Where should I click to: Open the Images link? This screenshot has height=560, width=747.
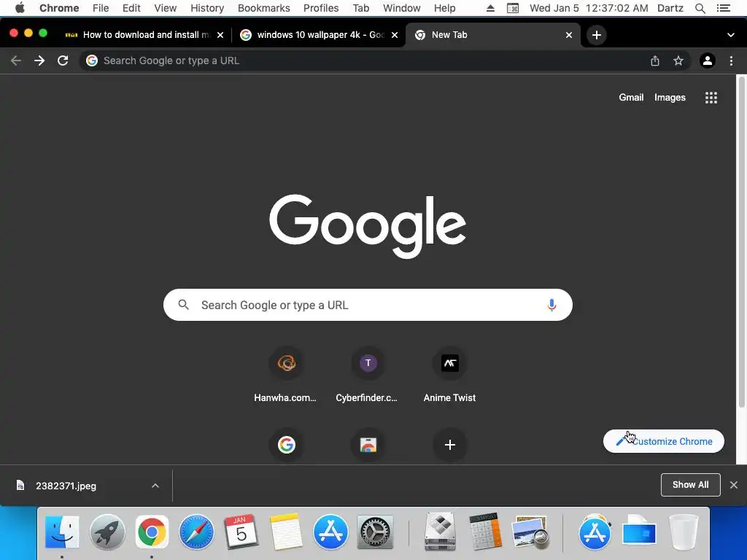coord(670,98)
